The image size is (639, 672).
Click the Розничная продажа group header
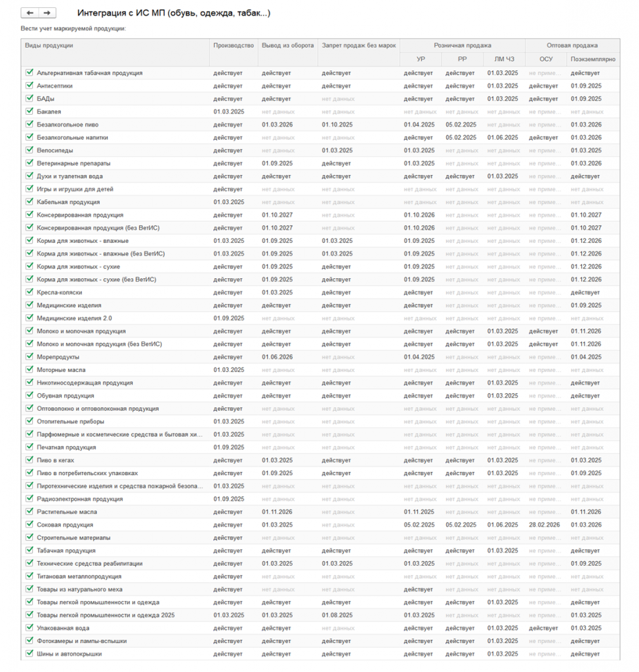463,45
